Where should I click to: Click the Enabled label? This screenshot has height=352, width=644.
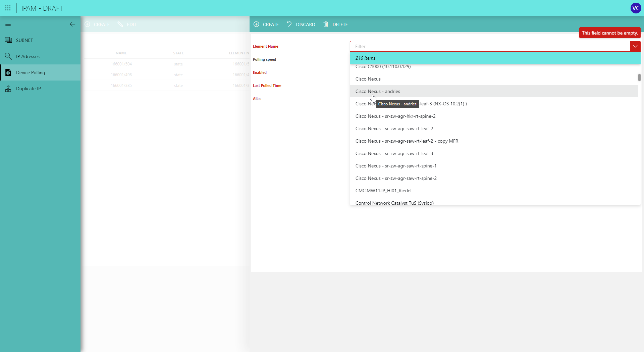pyautogui.click(x=260, y=72)
